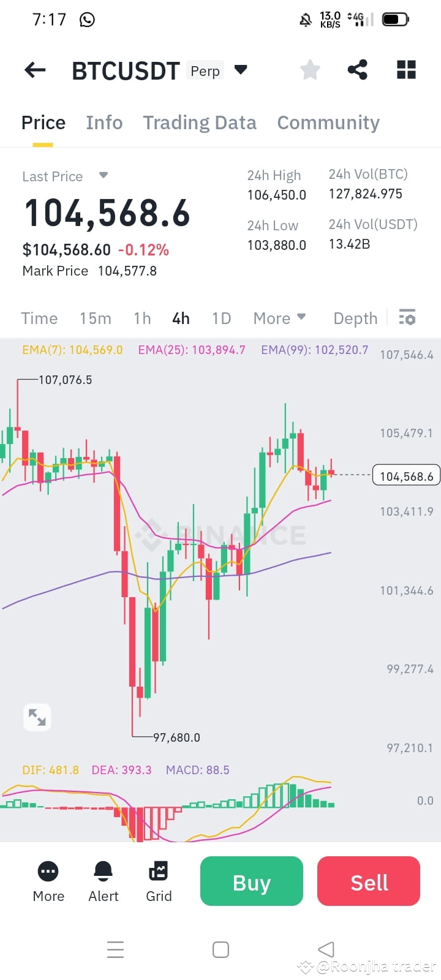Screen dimensions: 441x980
Task: Expand the Last Price selector
Action: click(103, 176)
